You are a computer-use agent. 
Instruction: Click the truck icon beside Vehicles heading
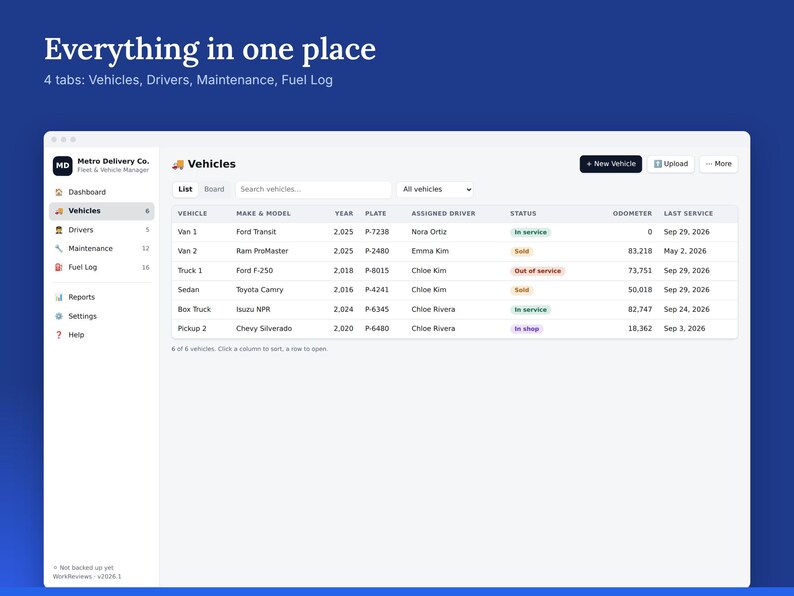pos(178,164)
